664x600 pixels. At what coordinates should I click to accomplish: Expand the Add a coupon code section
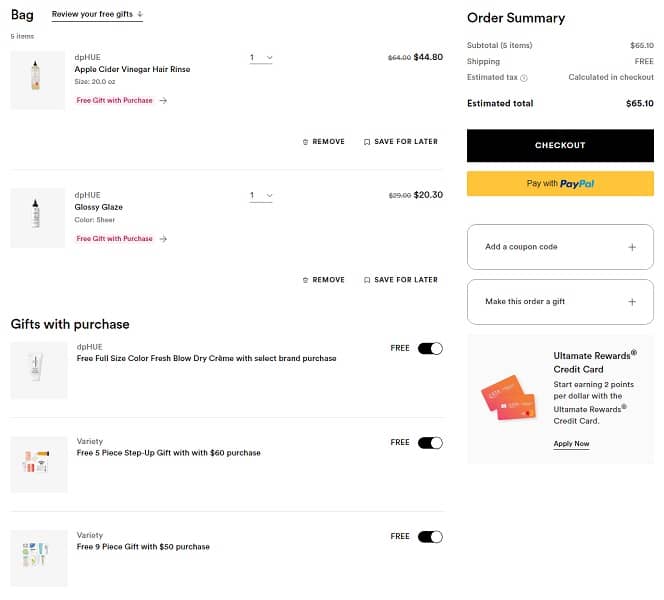tap(560, 247)
